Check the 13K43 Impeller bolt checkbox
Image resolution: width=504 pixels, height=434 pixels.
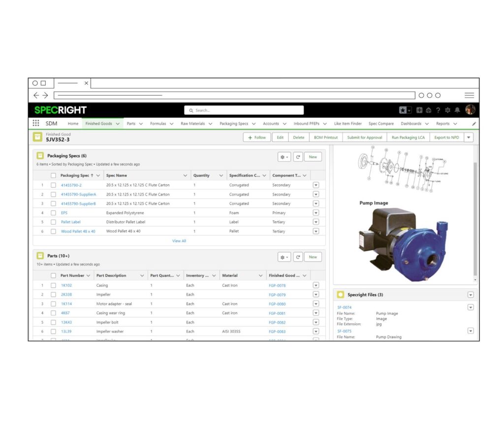pos(53,322)
